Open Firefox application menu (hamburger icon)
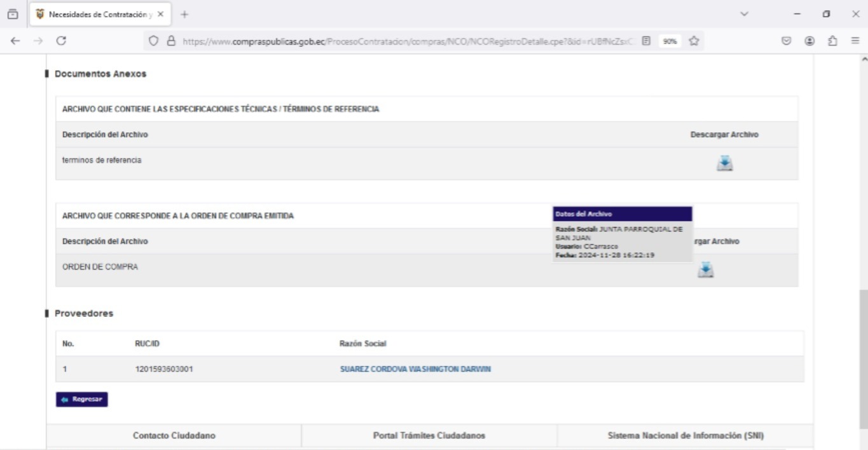The image size is (868, 450). [x=855, y=41]
